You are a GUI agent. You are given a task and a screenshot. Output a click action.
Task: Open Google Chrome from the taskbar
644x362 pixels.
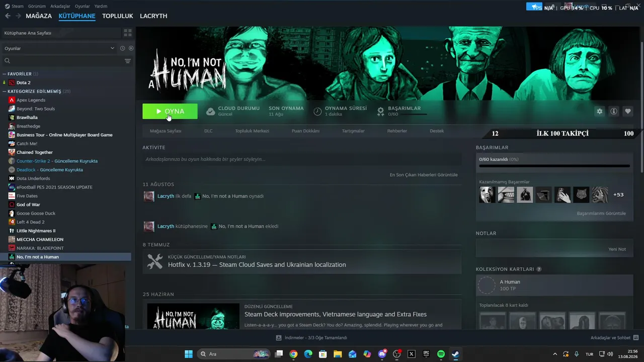293,354
